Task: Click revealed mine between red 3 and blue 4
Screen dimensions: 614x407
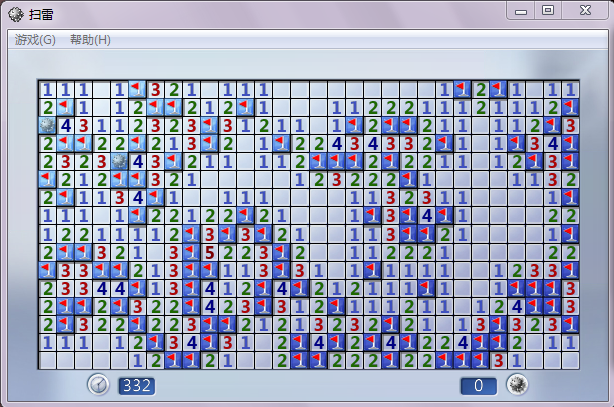Action: (119, 162)
